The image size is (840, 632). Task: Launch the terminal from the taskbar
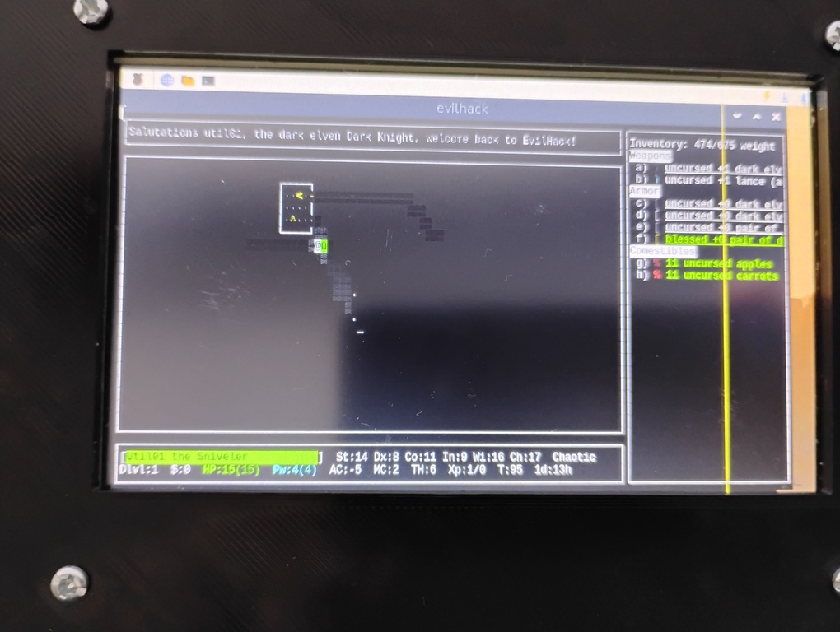pos(208,81)
